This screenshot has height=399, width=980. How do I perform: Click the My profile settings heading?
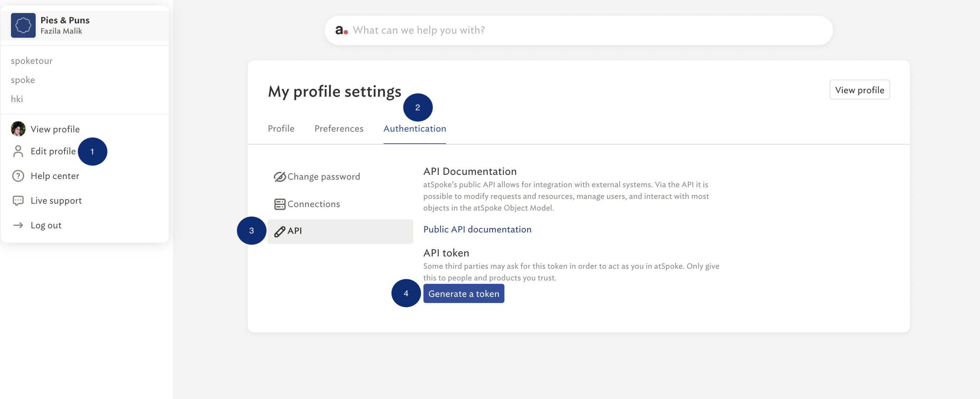coord(335,91)
